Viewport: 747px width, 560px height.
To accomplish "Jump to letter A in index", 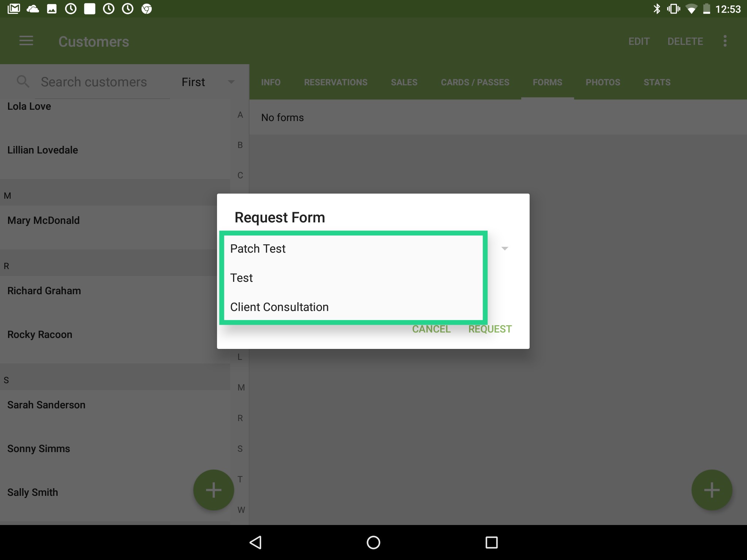I will [x=240, y=115].
